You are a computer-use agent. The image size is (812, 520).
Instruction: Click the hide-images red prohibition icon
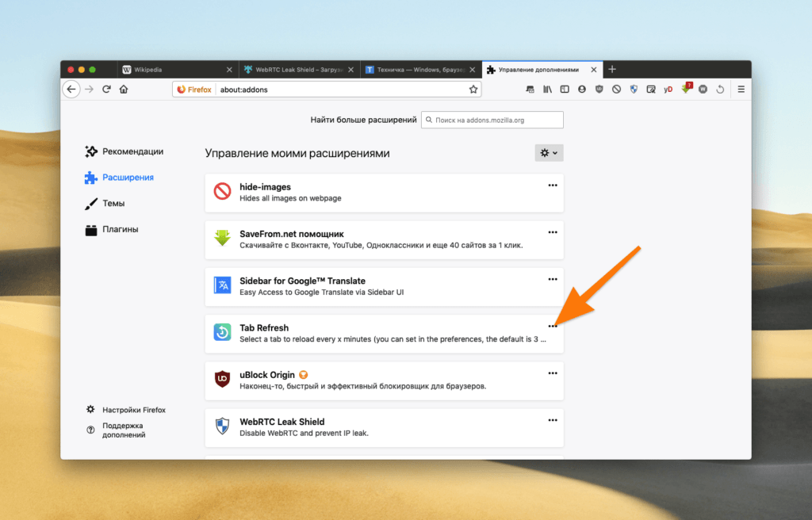tap(222, 192)
